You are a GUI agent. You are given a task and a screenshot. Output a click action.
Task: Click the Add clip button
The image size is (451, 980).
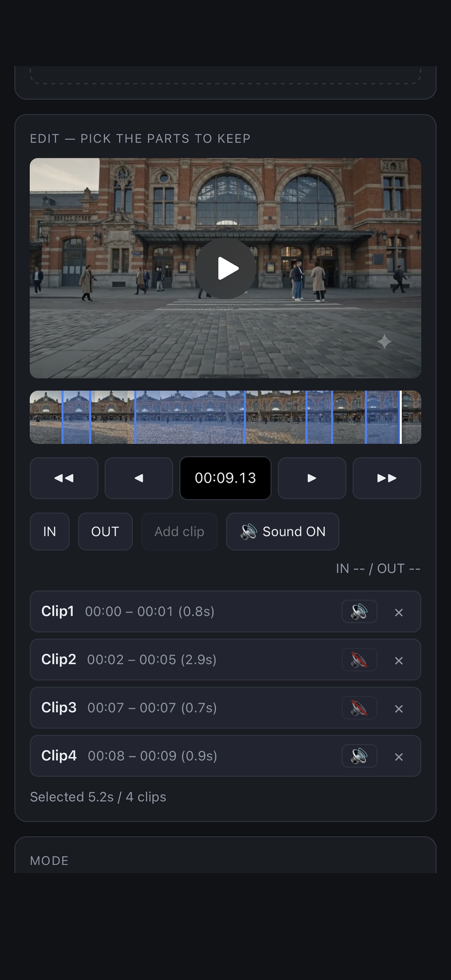pyautogui.click(x=179, y=531)
